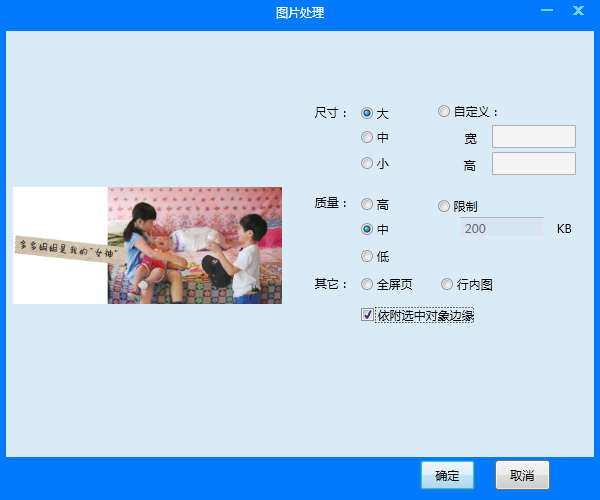
Task: Select the 大 (large) size radio option
Action: [367, 113]
